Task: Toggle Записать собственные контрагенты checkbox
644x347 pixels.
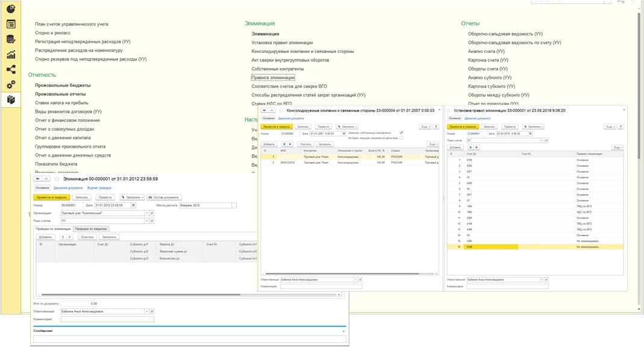Action: click(401, 133)
